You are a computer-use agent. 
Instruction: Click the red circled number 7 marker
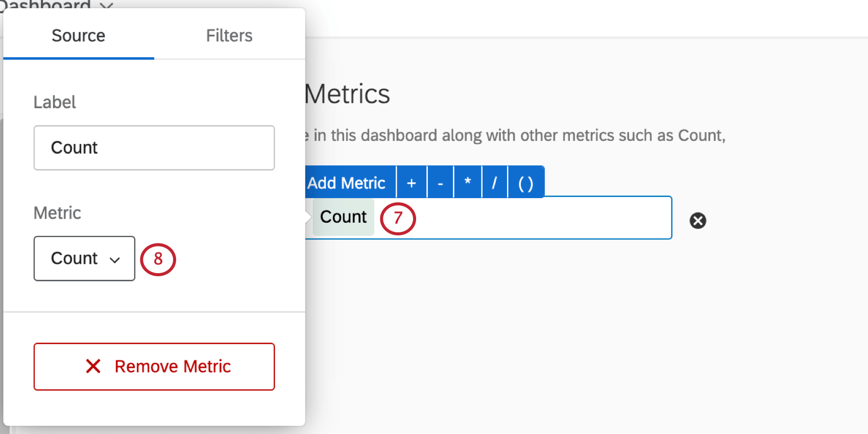398,219
